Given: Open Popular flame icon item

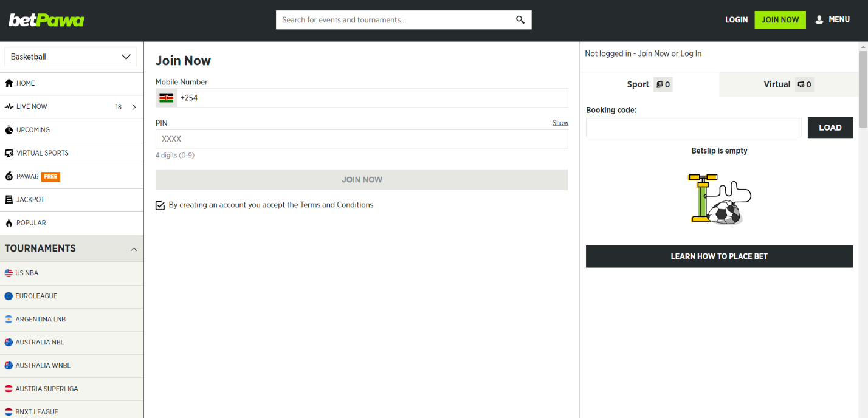Looking at the screenshot, I should tap(9, 223).
